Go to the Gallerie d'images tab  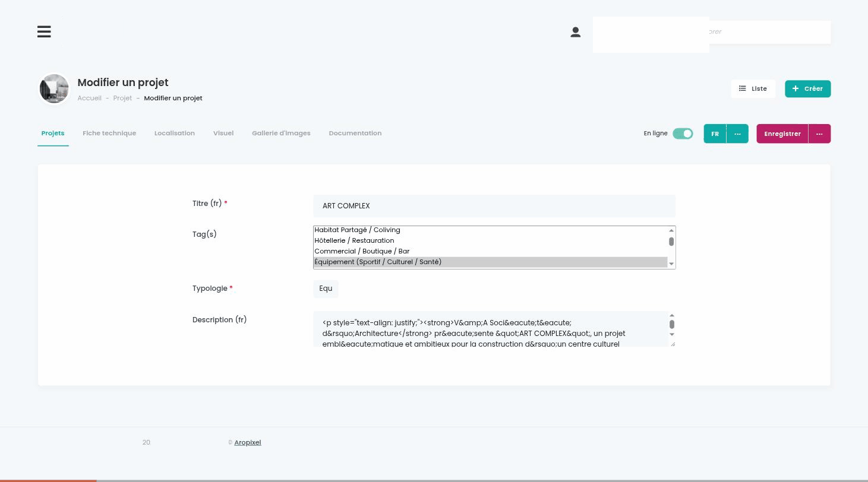(281, 133)
